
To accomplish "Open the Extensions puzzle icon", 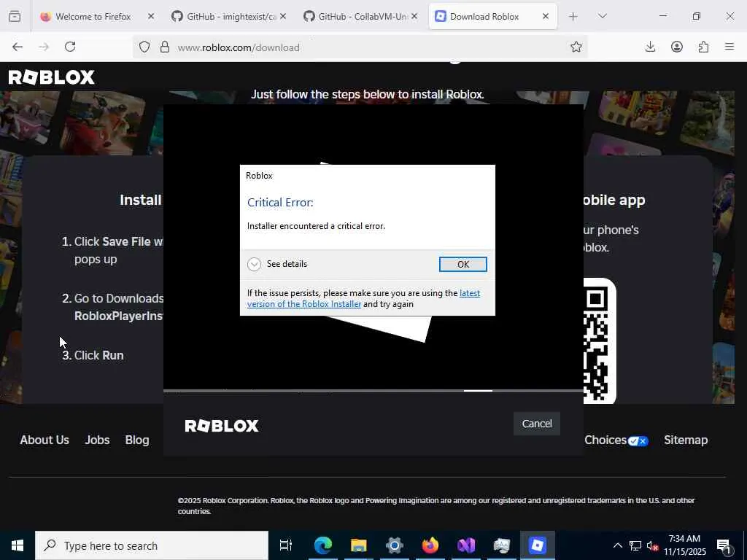I will point(703,47).
